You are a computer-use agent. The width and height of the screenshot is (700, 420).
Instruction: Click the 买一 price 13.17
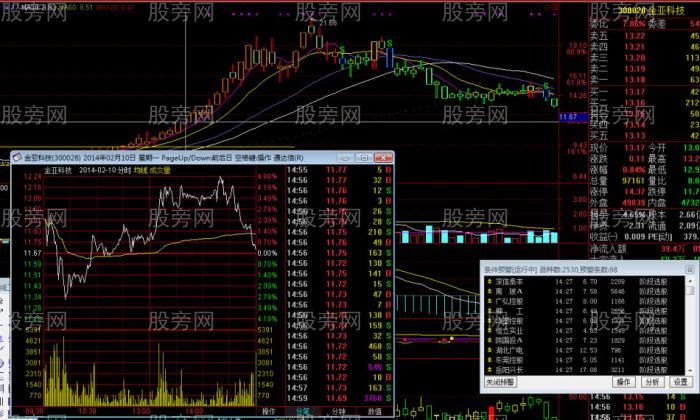[634, 92]
